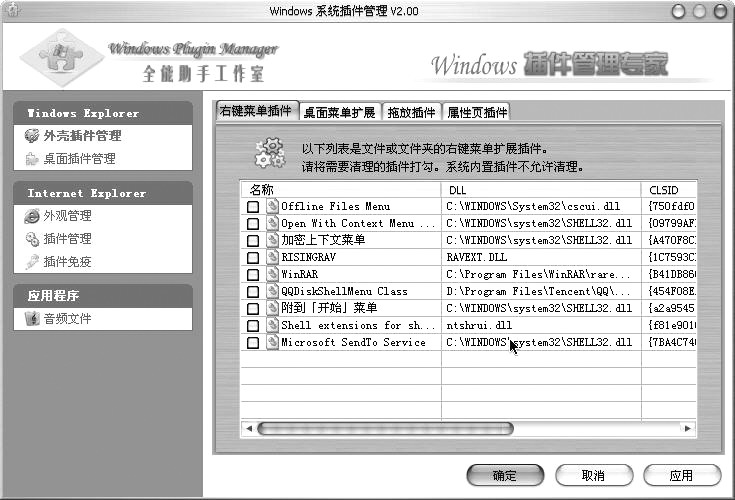Select the {f81e901 CLSID cell
735x500 pixels.
point(669,325)
